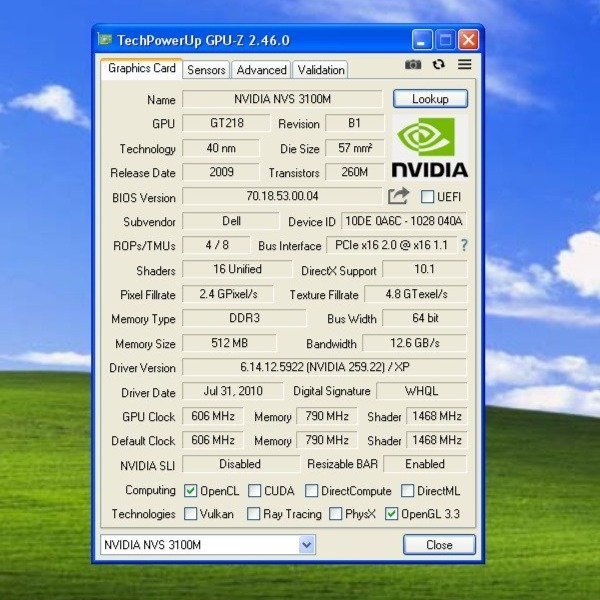The height and width of the screenshot is (600, 600).
Task: Click the DirectX Support value 10.1
Action: 425,269
